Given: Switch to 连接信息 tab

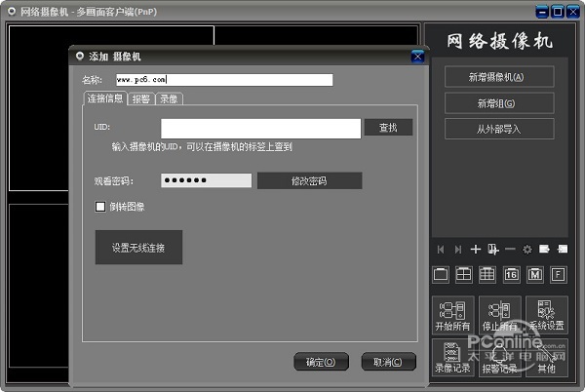Looking at the screenshot, I should click(105, 98).
